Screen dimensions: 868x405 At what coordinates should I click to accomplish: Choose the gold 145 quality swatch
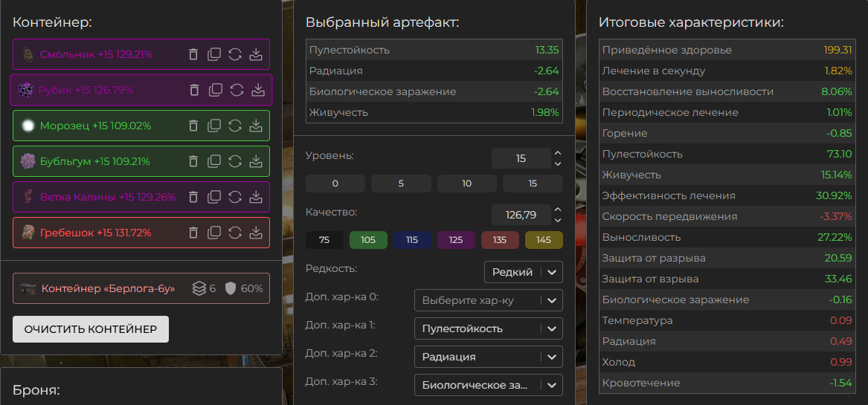tap(544, 240)
